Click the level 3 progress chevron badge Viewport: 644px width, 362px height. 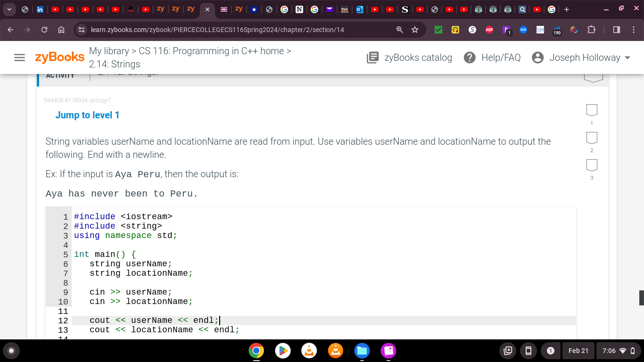tap(592, 165)
